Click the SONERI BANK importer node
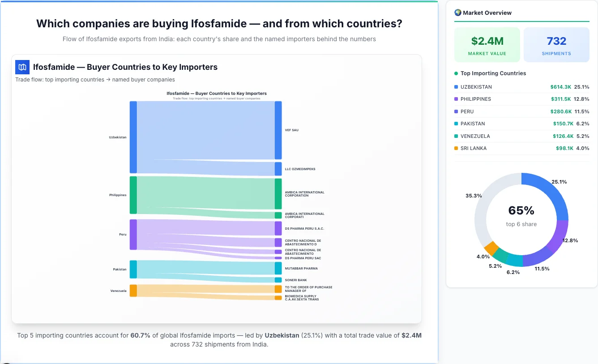Image resolution: width=598 pixels, height=364 pixels. (x=278, y=279)
